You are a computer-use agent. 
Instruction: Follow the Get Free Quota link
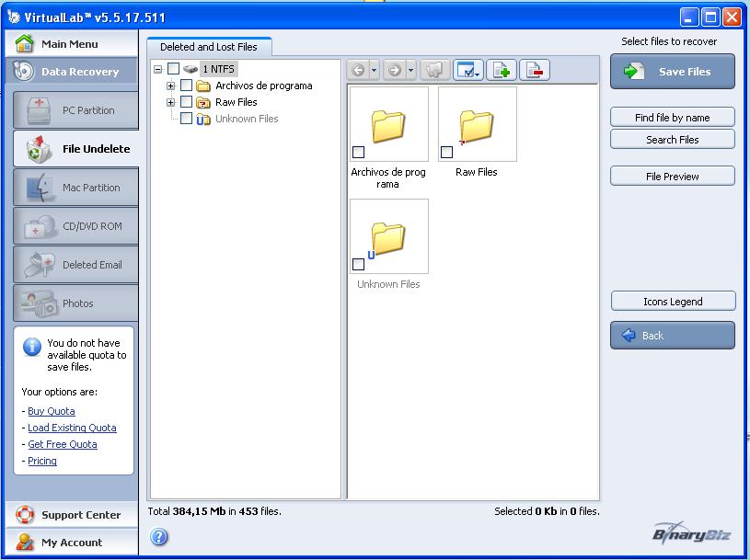(63, 444)
